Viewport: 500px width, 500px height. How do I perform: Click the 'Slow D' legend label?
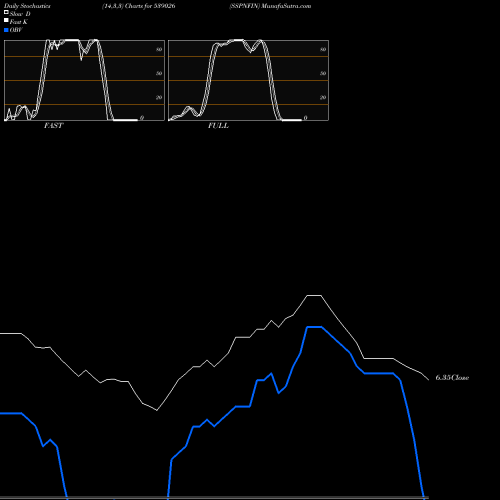[x=20, y=14]
